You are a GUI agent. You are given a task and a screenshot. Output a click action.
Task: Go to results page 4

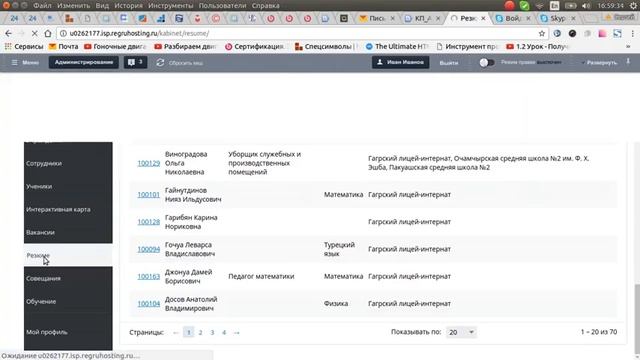(x=224, y=333)
